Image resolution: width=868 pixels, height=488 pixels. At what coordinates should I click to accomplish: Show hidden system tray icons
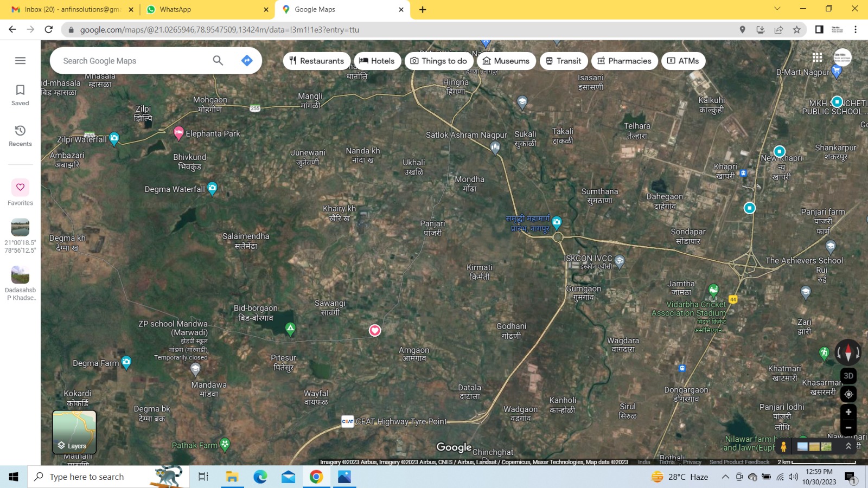(725, 477)
